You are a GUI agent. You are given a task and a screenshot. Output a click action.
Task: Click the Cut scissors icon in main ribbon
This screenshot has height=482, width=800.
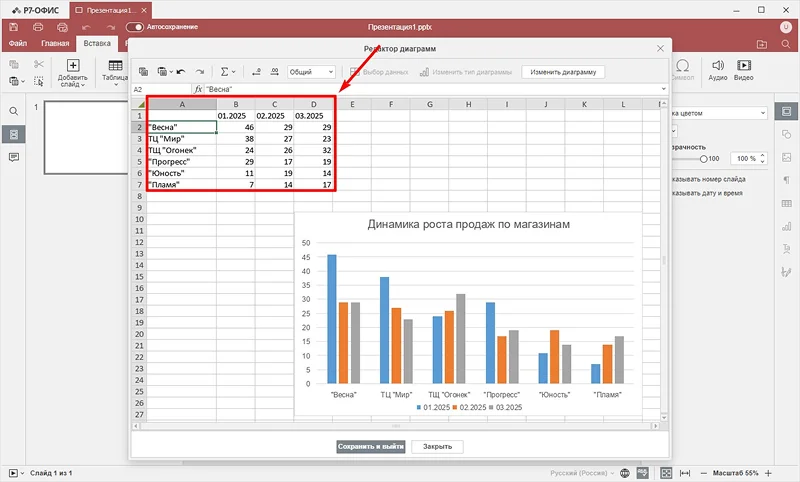click(x=39, y=64)
